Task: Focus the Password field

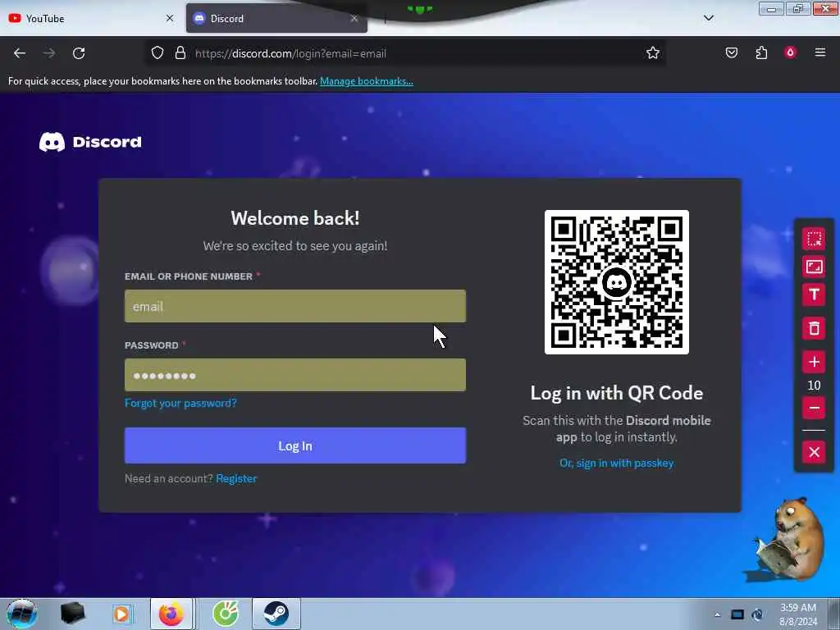Action: tap(295, 375)
